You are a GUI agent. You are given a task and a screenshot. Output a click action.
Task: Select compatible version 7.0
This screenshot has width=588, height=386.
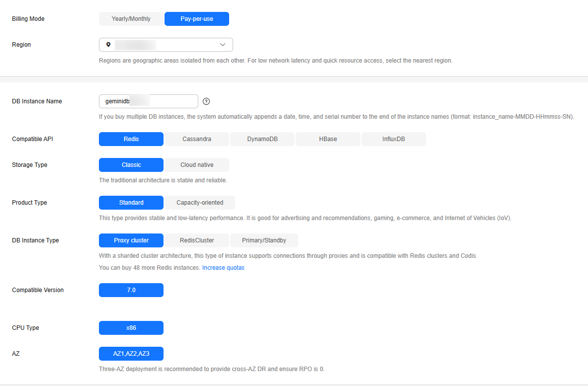pyautogui.click(x=131, y=290)
